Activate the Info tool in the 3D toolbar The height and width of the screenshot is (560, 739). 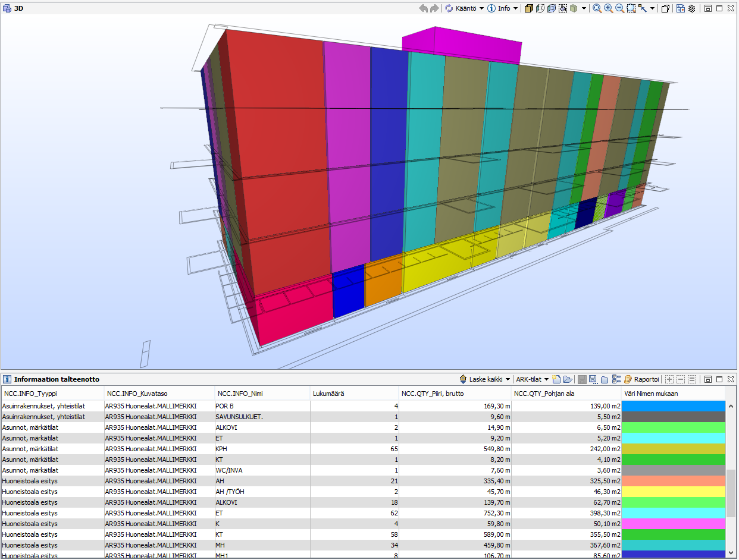[499, 8]
